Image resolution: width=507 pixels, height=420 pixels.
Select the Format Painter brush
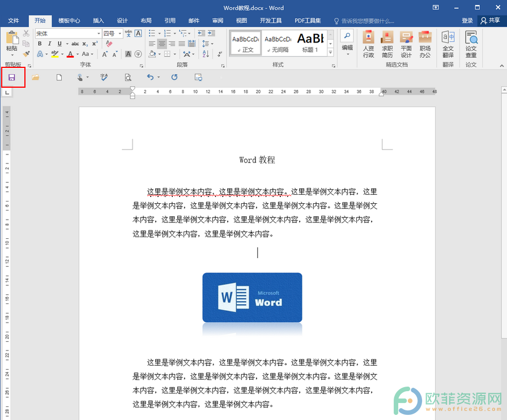tap(26, 54)
